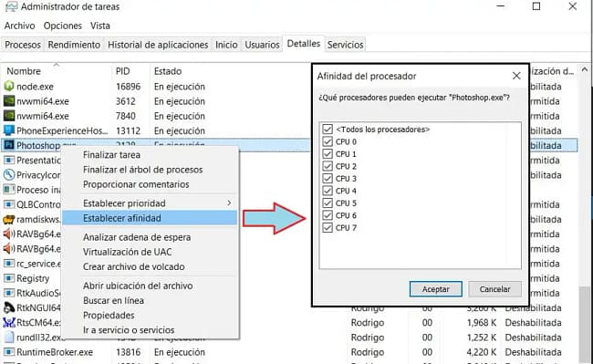Confirm affinity with Aceptar button

pos(436,289)
